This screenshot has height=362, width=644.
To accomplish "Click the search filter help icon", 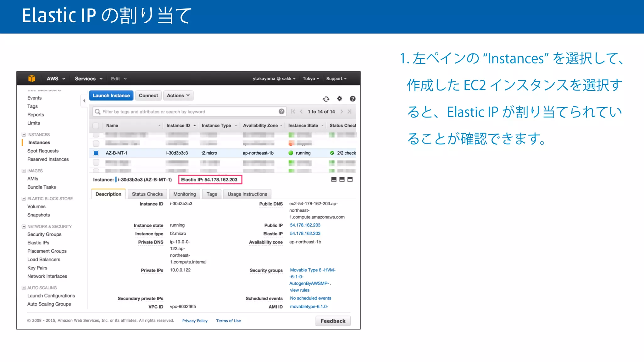I will (x=281, y=112).
